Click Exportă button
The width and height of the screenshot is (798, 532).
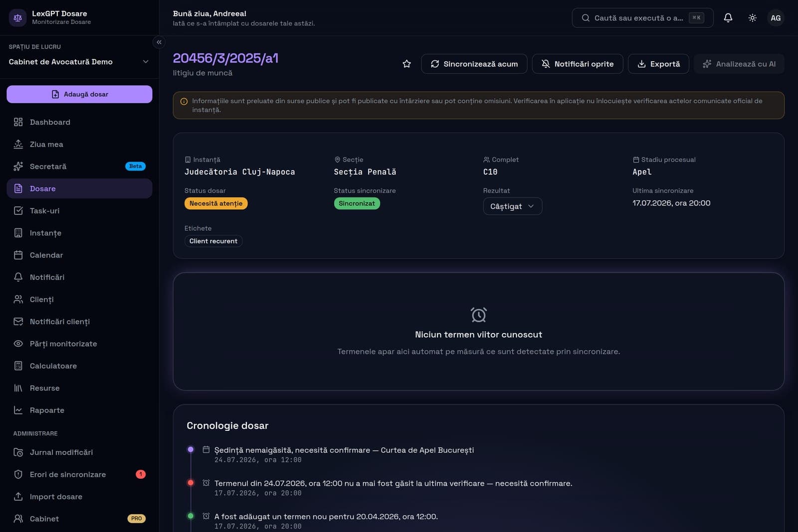pyautogui.click(x=658, y=64)
